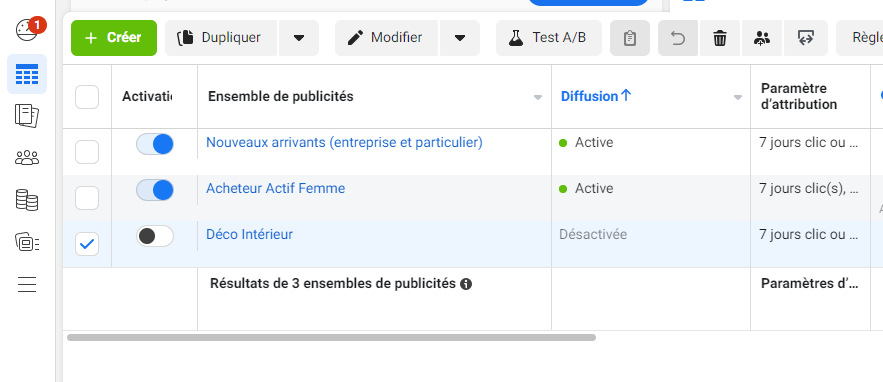Click the green Créer button
The height and width of the screenshot is (382, 883).
(114, 38)
